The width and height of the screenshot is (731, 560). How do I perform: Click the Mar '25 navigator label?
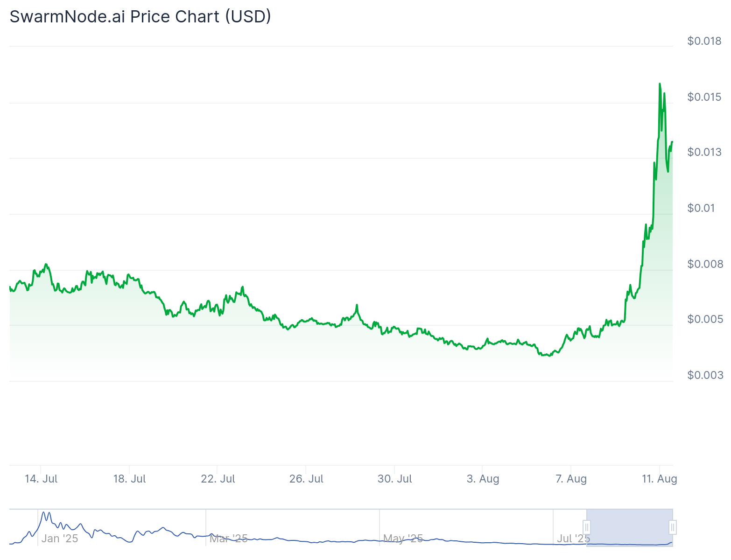tap(228, 539)
